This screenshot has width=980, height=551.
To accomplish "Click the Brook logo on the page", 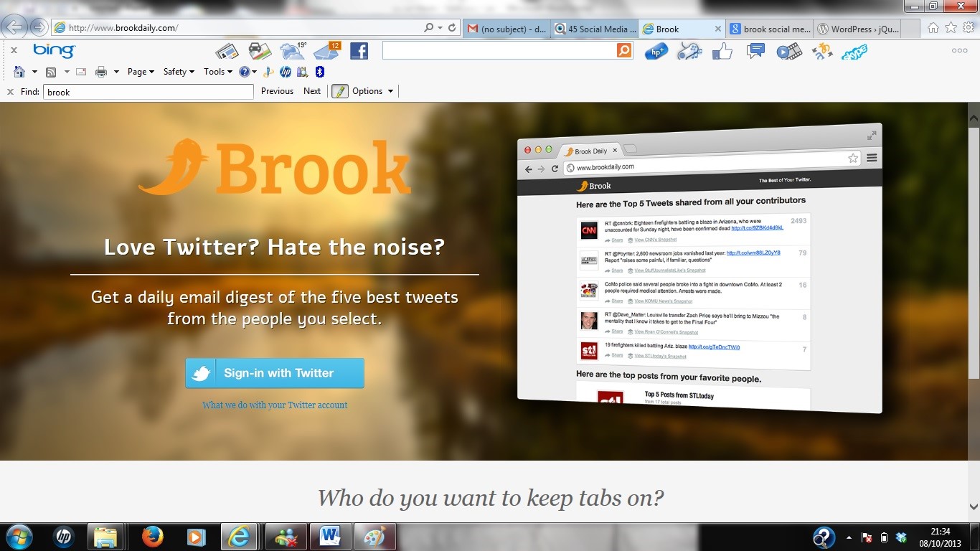I will tap(275, 168).
